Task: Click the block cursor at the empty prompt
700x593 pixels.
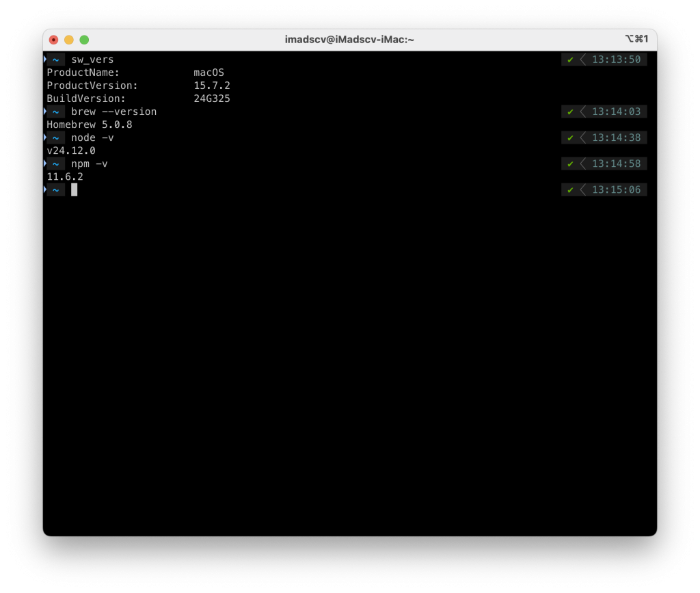Action: coord(74,189)
